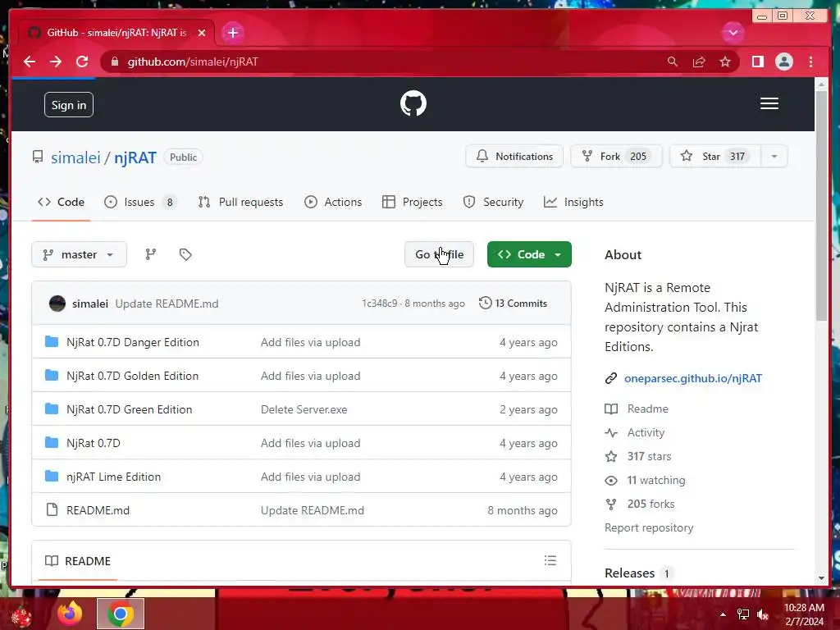840x630 pixels.
Task: Open the hamburger navigation menu
Action: [769, 103]
